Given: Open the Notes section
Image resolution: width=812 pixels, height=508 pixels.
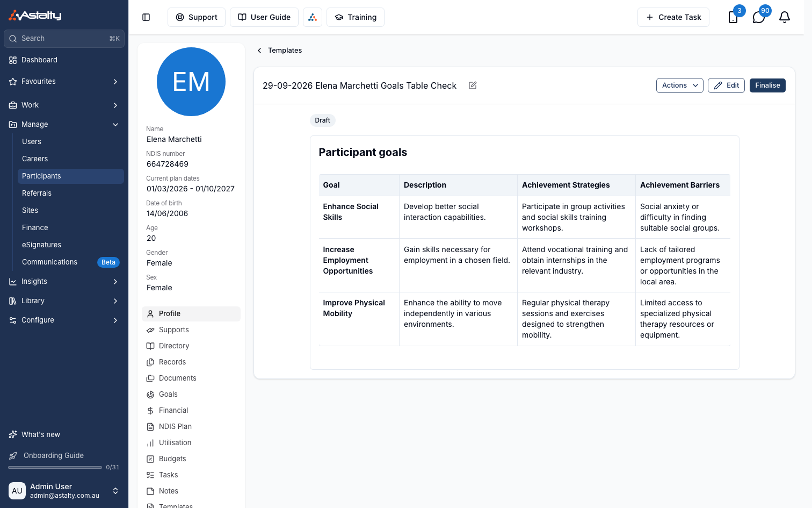Looking at the screenshot, I should 191,491.
